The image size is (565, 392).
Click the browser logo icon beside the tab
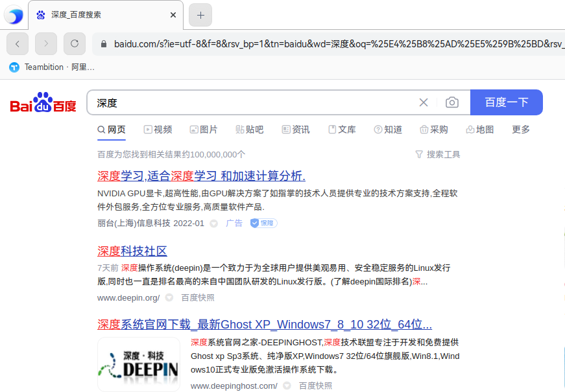14,15
